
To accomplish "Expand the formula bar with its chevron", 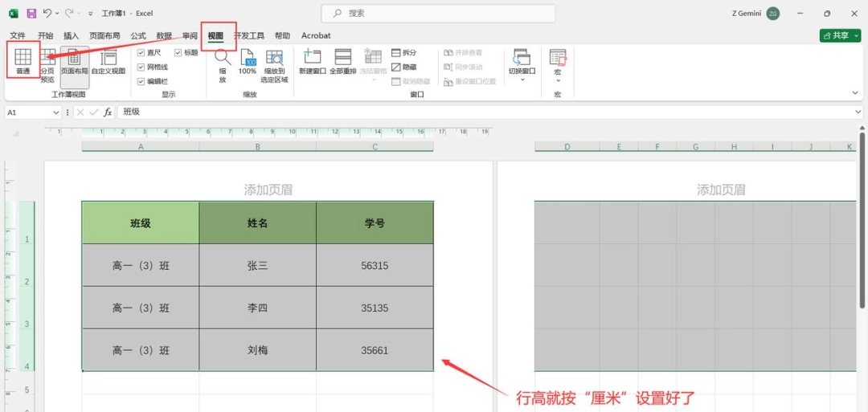I will (858, 112).
